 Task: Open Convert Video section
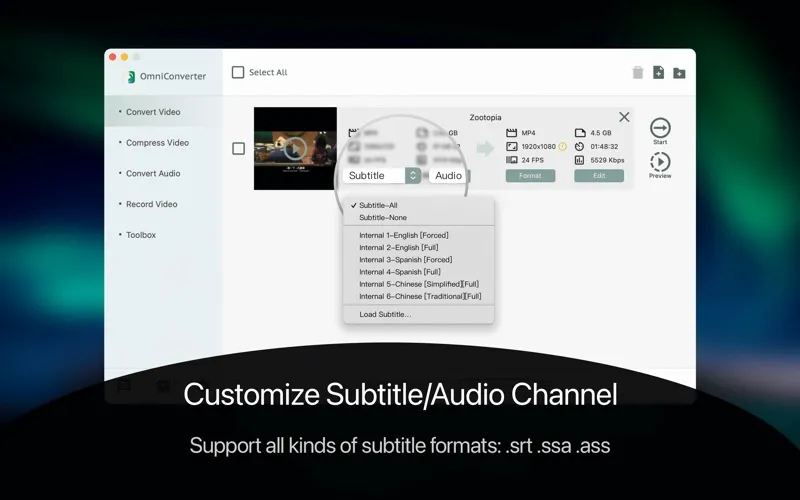coord(163,112)
